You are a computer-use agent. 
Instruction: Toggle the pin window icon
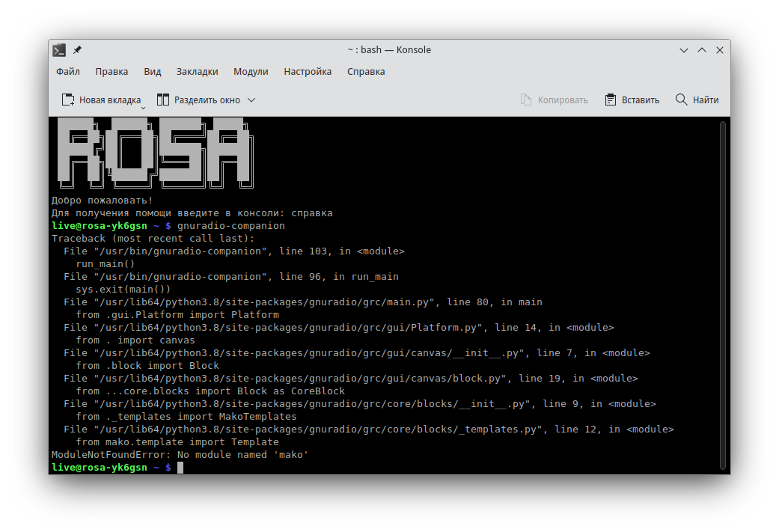77,50
